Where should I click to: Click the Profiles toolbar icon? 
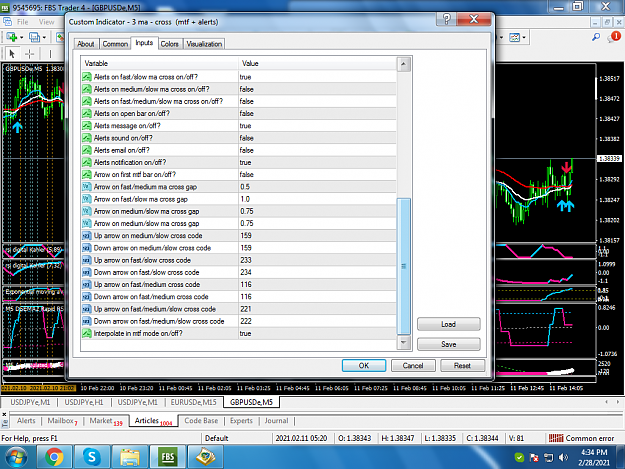click(x=34, y=37)
